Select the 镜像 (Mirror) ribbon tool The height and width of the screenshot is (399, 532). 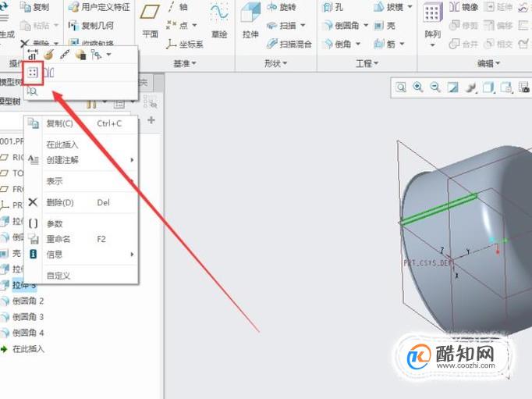463,7
